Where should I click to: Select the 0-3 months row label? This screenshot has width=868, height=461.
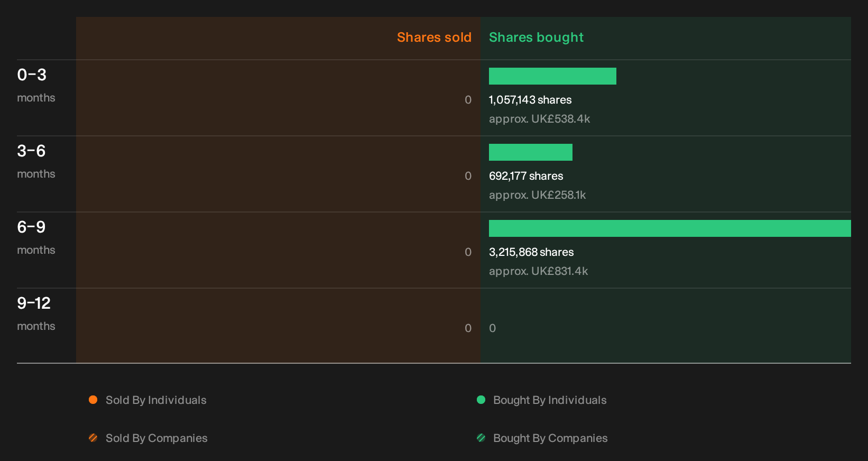(x=36, y=85)
